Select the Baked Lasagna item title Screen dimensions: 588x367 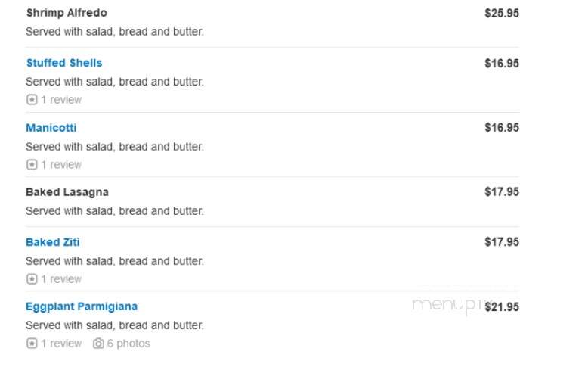67,192
